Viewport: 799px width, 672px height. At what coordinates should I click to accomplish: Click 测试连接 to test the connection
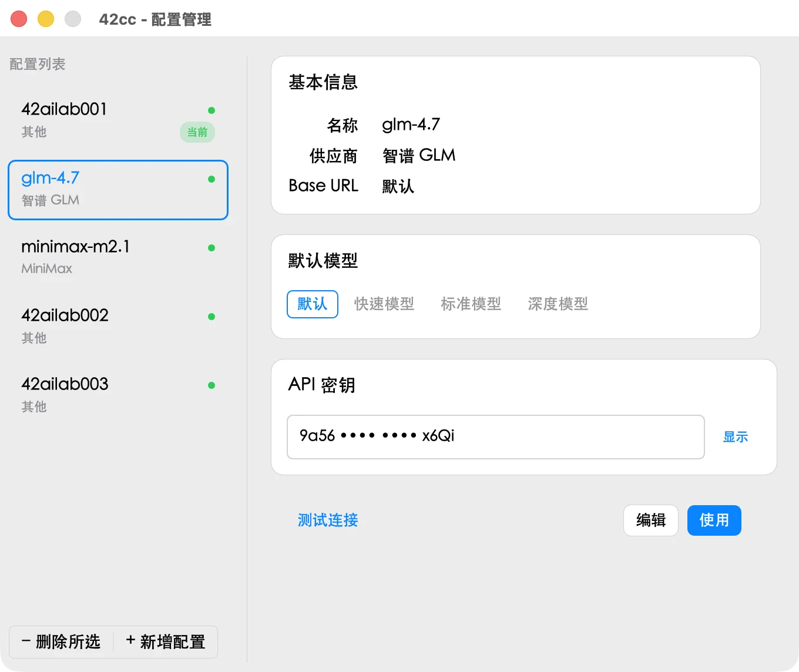click(328, 520)
